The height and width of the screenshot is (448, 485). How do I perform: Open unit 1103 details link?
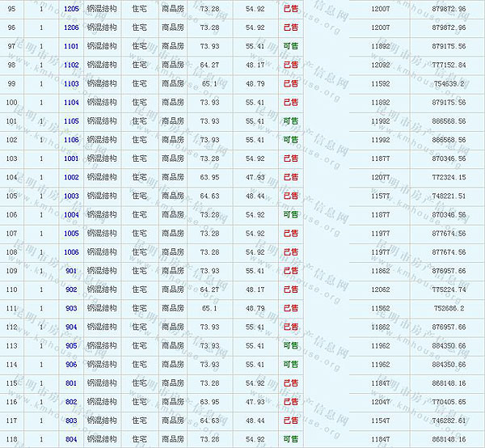pos(71,83)
